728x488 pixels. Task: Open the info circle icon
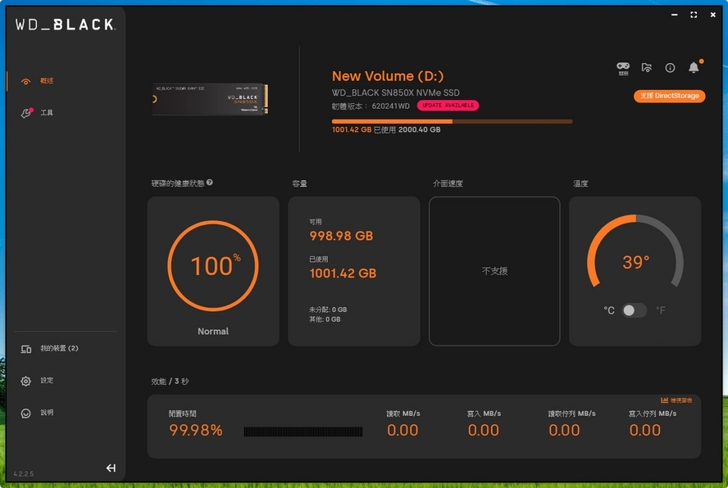pos(670,68)
